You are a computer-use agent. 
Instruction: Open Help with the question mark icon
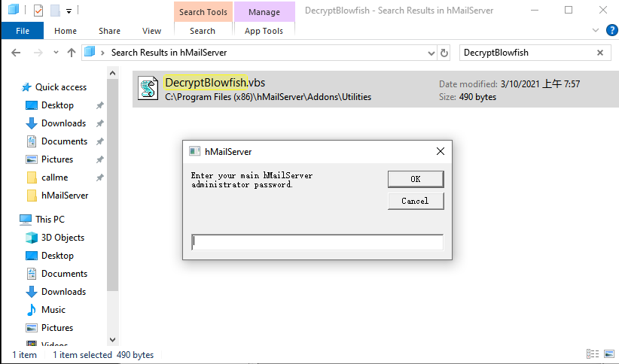[612, 30]
